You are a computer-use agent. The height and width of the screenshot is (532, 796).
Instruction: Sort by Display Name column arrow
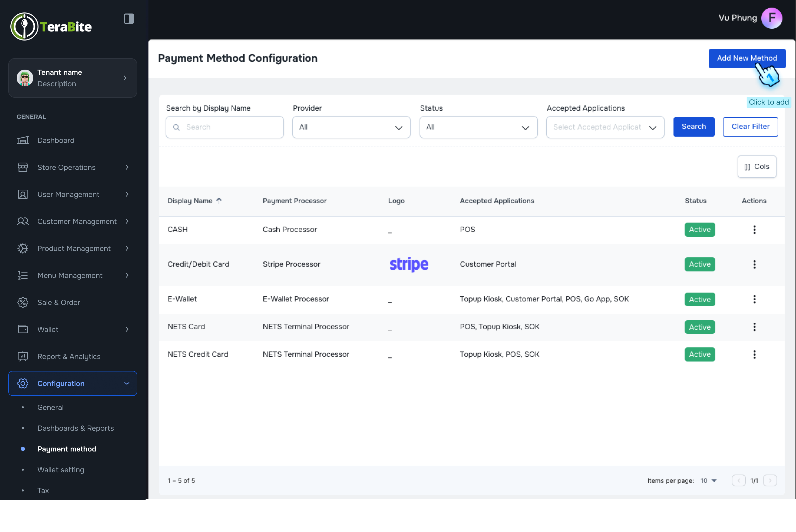(219, 201)
